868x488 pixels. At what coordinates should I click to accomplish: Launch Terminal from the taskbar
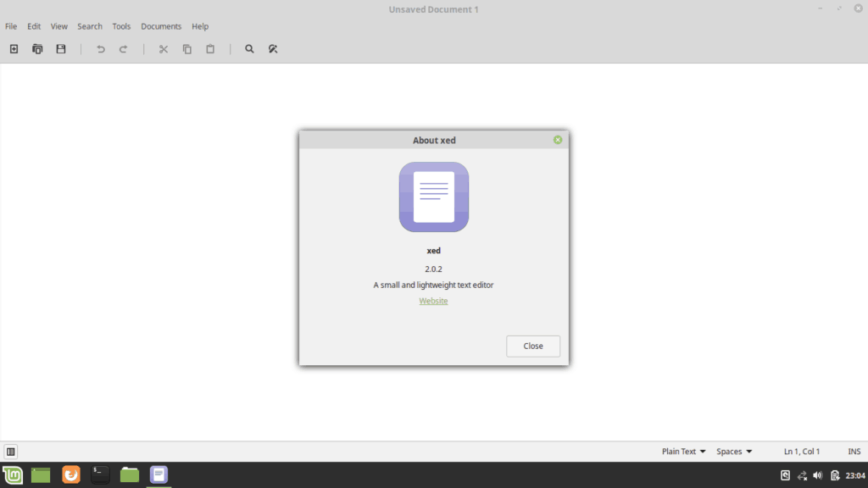pos(100,474)
